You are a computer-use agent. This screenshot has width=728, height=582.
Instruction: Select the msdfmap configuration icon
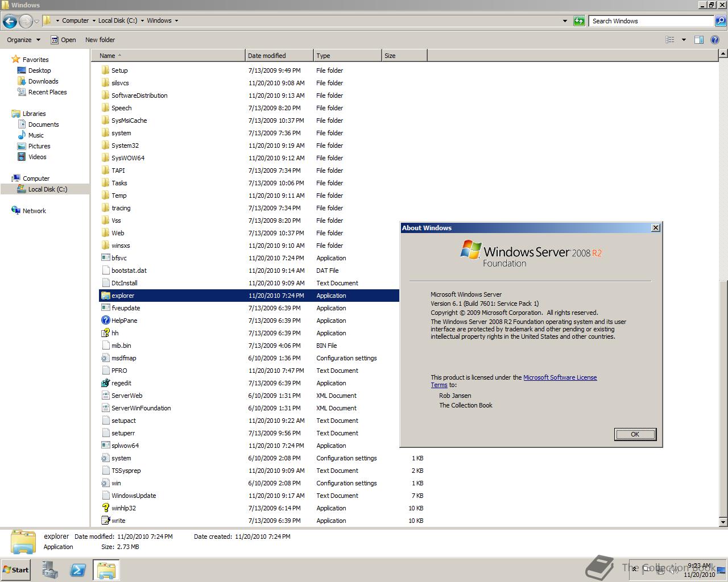pyautogui.click(x=105, y=358)
